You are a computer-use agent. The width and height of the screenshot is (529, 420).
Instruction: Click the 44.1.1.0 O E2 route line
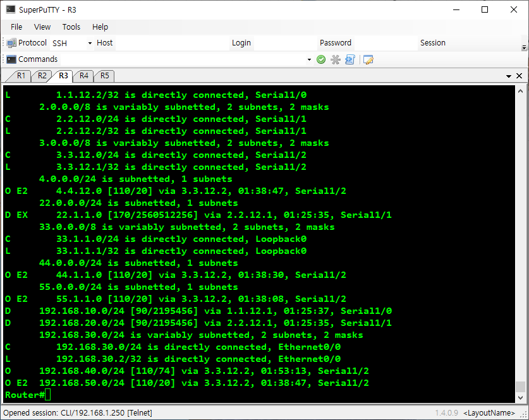[176, 275]
